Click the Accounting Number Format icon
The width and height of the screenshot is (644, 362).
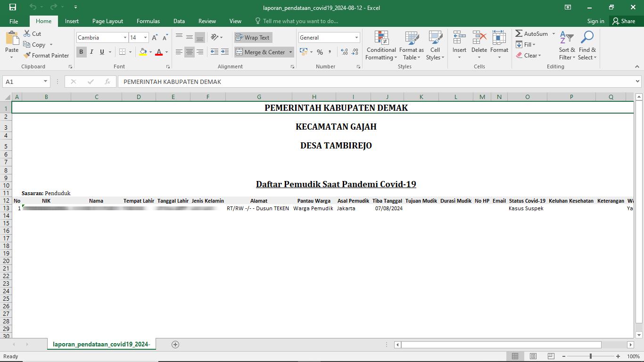[x=303, y=52]
